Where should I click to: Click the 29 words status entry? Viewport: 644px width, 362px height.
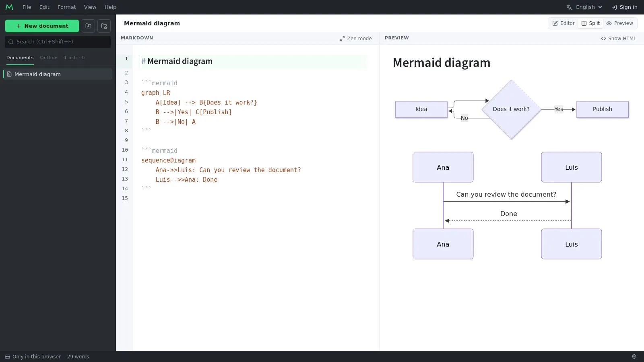(x=78, y=357)
